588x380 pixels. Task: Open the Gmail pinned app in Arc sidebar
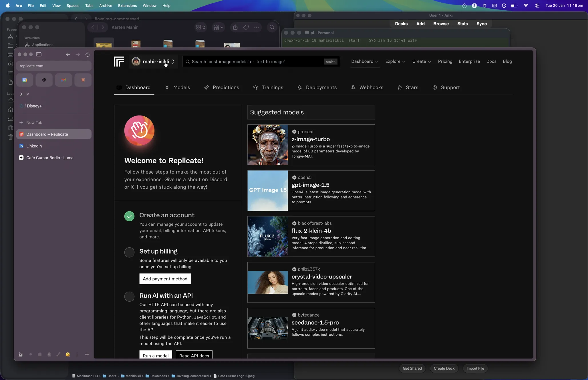pyautogui.click(x=63, y=80)
